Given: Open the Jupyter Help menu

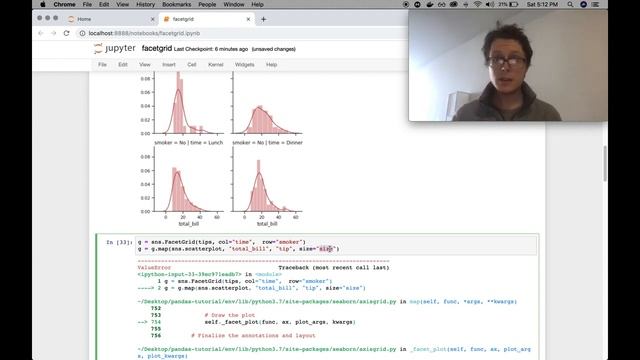Looking at the screenshot, I should 271,64.
